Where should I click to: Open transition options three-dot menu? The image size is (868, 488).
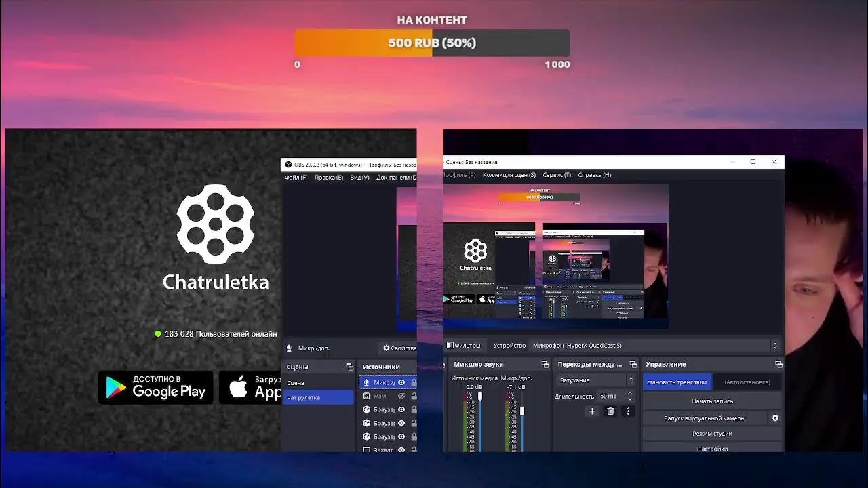click(628, 411)
